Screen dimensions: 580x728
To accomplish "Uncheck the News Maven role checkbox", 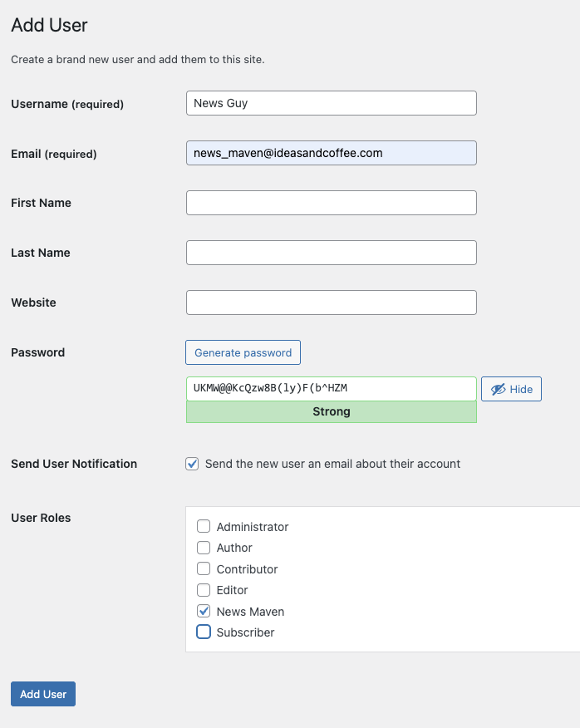I will pos(204,611).
